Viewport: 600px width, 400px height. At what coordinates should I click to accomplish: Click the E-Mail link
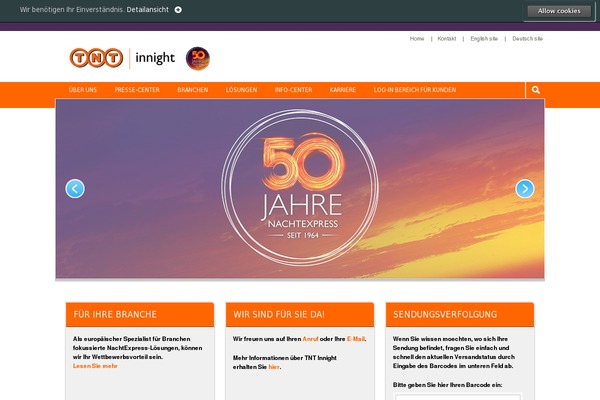point(356,339)
